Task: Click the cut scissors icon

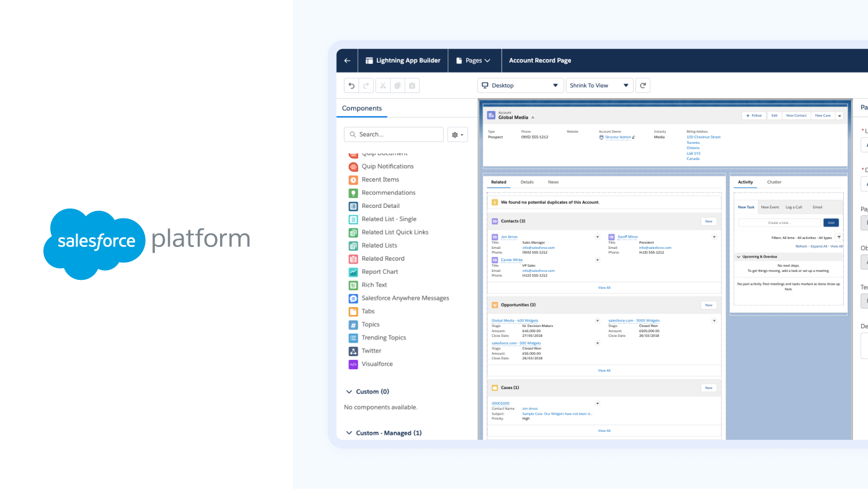Action: point(383,86)
